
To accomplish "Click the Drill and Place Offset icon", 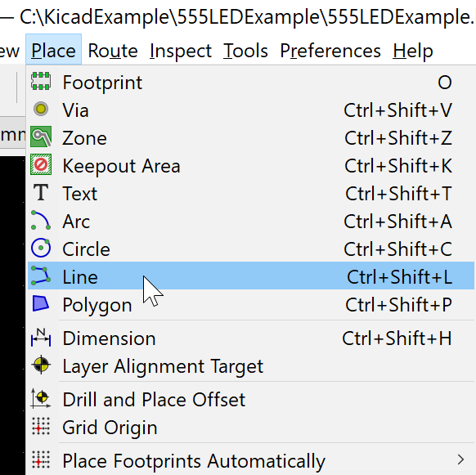I will point(41,398).
